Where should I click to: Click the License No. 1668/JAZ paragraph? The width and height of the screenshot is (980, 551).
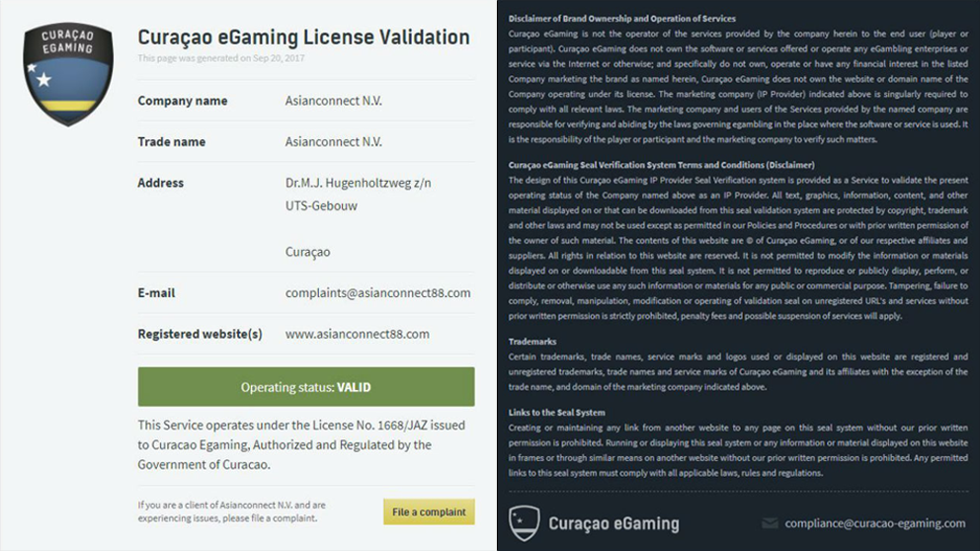300,444
